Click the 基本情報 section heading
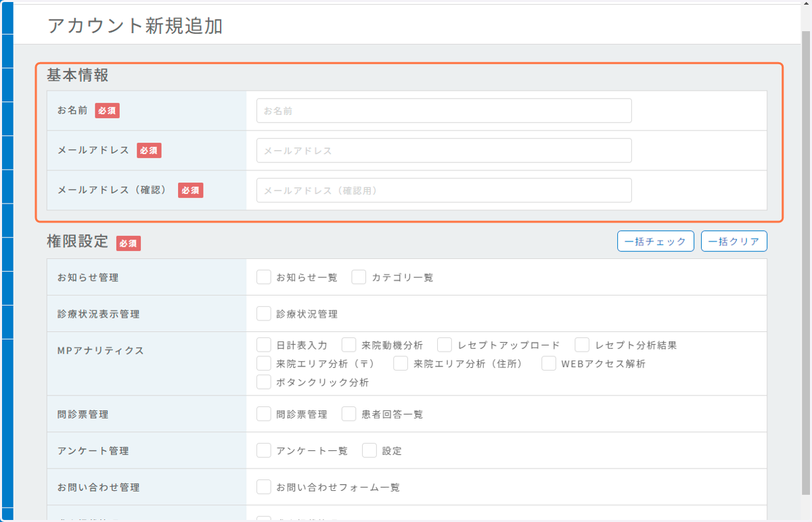 pyautogui.click(x=78, y=75)
